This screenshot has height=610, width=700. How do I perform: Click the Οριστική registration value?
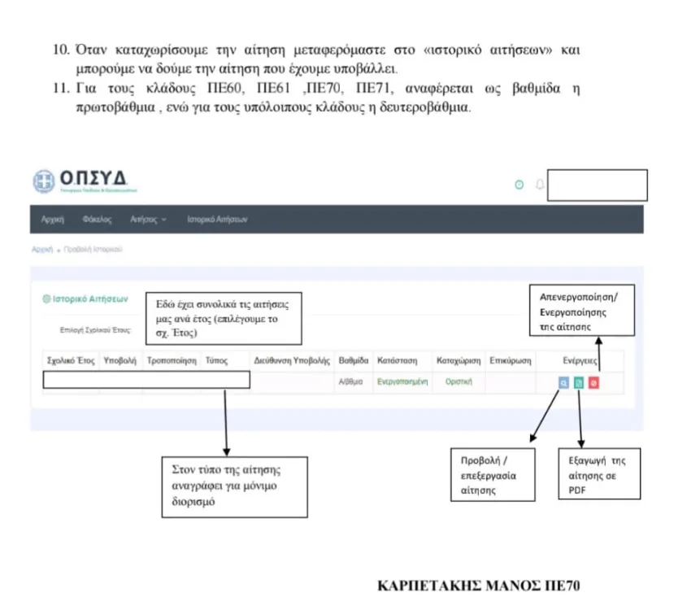click(x=459, y=381)
